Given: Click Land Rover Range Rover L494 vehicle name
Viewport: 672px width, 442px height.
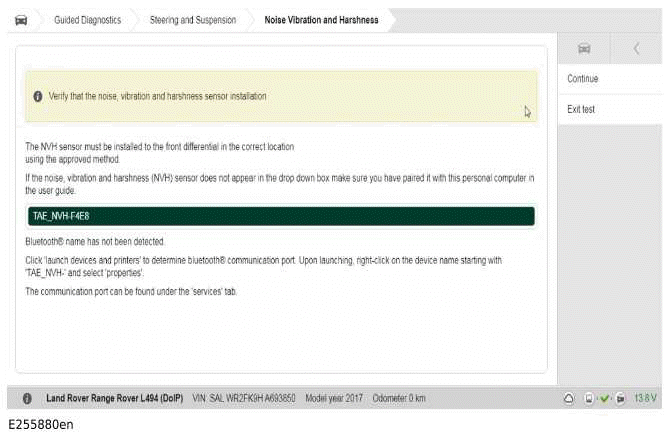Looking at the screenshot, I should pos(114,398).
